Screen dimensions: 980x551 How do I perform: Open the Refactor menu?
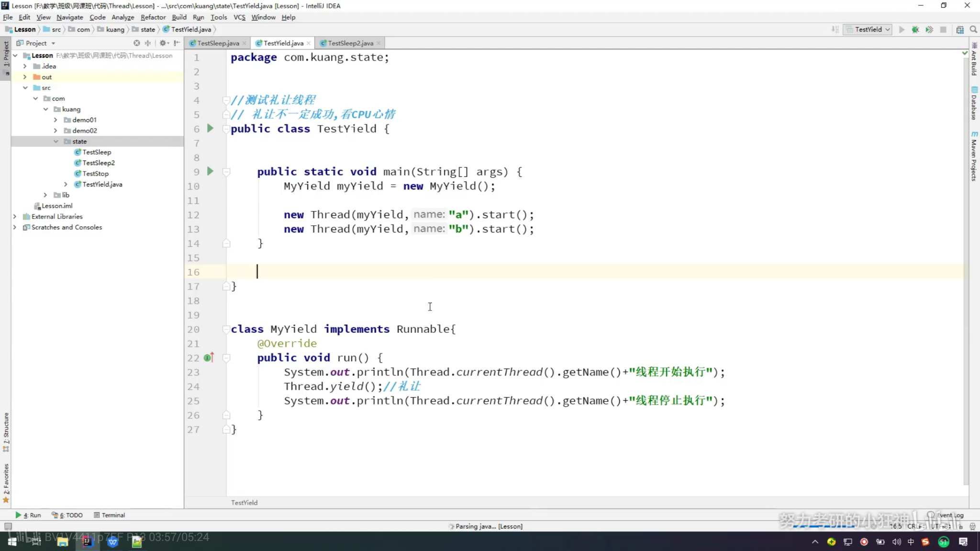coord(153,17)
